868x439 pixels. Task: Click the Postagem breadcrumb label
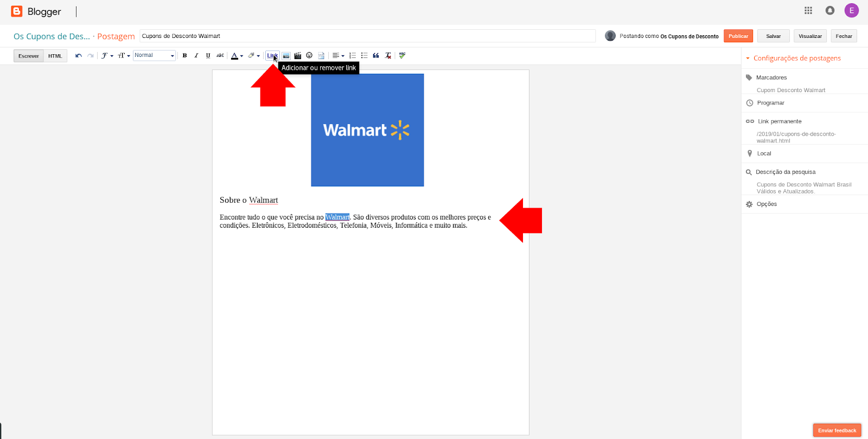[116, 36]
